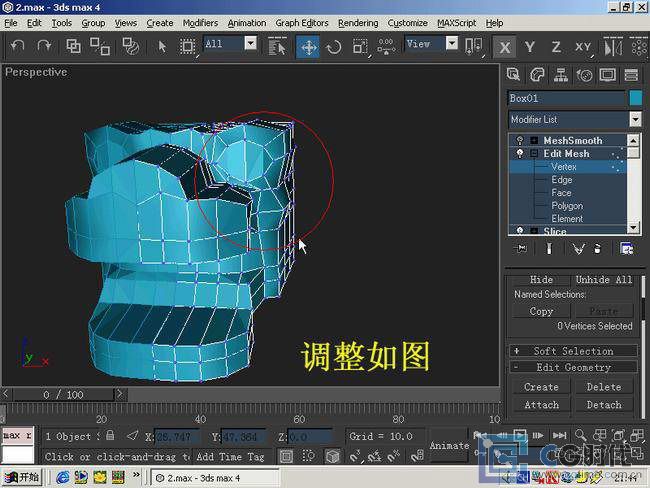The width and height of the screenshot is (650, 488).
Task: Open the Hierarchy command panel tab
Action: tap(560, 75)
